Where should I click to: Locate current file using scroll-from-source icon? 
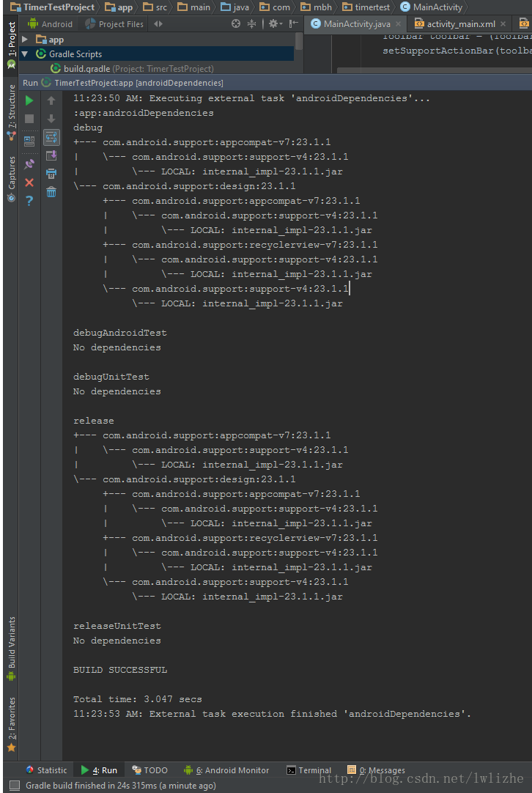point(236,23)
